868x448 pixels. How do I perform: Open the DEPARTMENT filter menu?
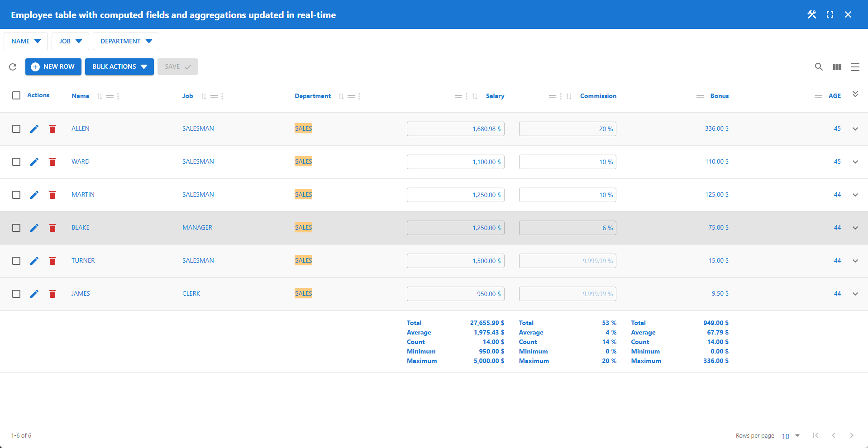click(x=126, y=41)
